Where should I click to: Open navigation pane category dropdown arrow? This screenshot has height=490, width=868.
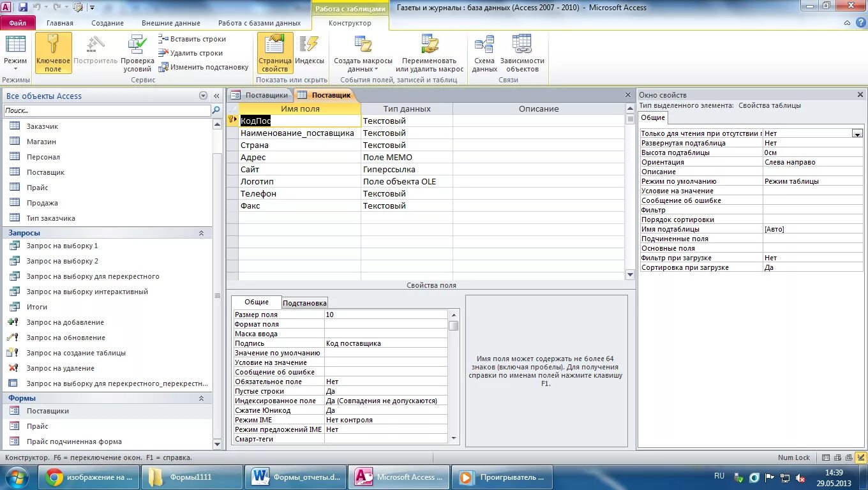[x=203, y=96]
